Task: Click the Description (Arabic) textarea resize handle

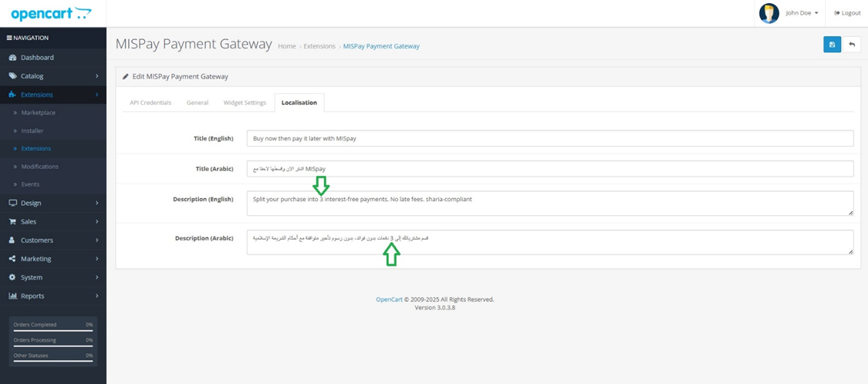Action: [x=851, y=251]
